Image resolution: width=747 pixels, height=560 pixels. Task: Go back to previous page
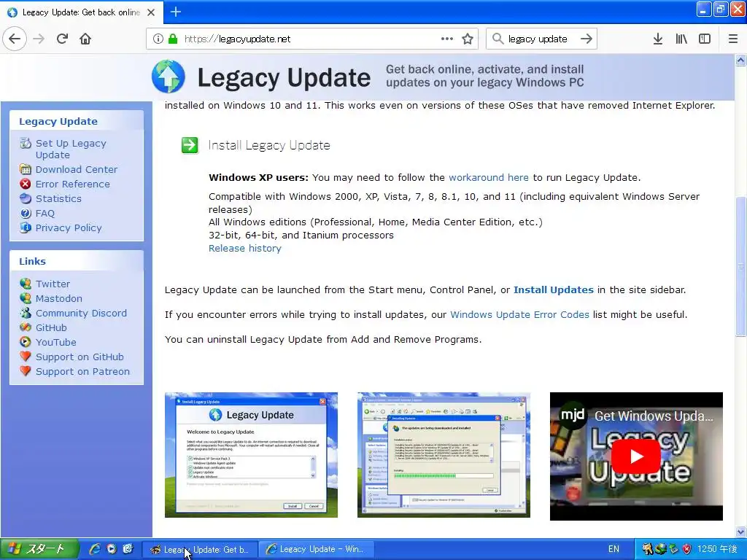[15, 39]
